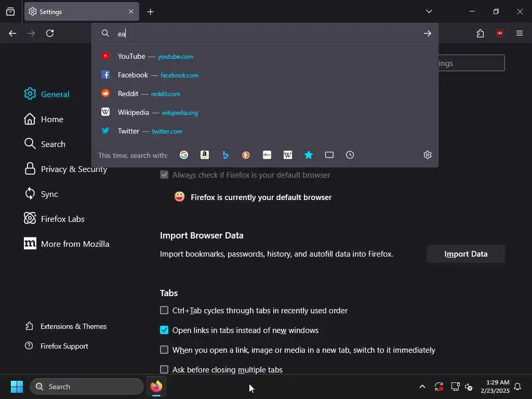Search this time with eBay icon
Viewport: 532px width, 399px height.
tap(267, 155)
